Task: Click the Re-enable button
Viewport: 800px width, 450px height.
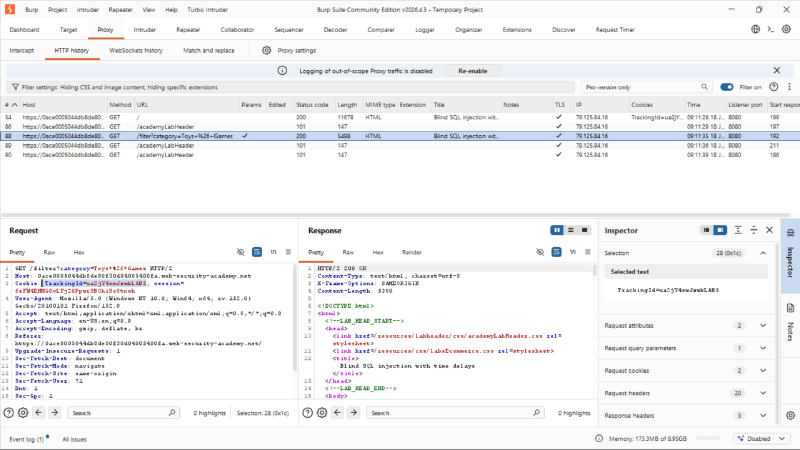Action: point(472,71)
